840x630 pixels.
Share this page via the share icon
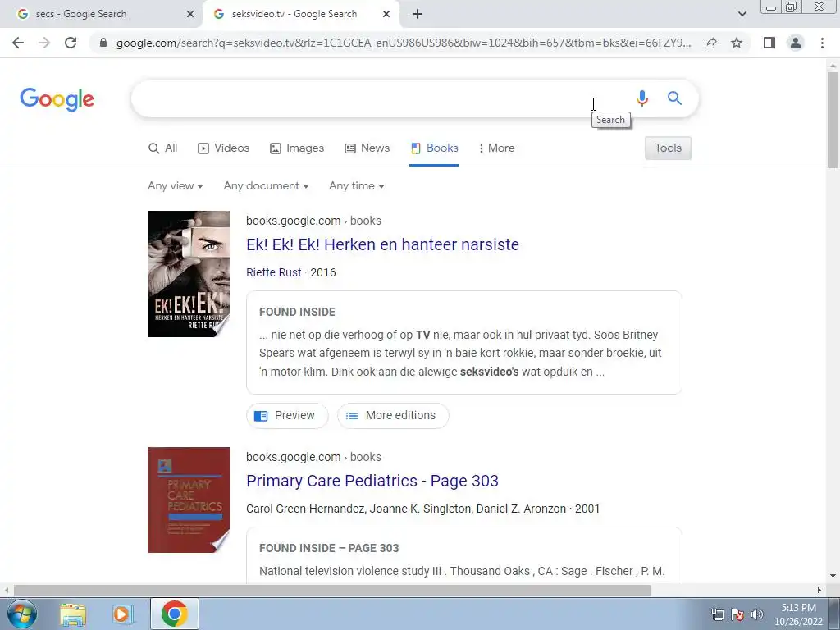click(710, 43)
